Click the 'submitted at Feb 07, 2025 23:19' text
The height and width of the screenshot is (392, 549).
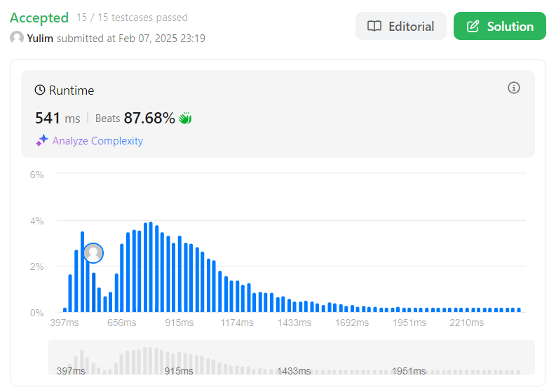click(131, 39)
